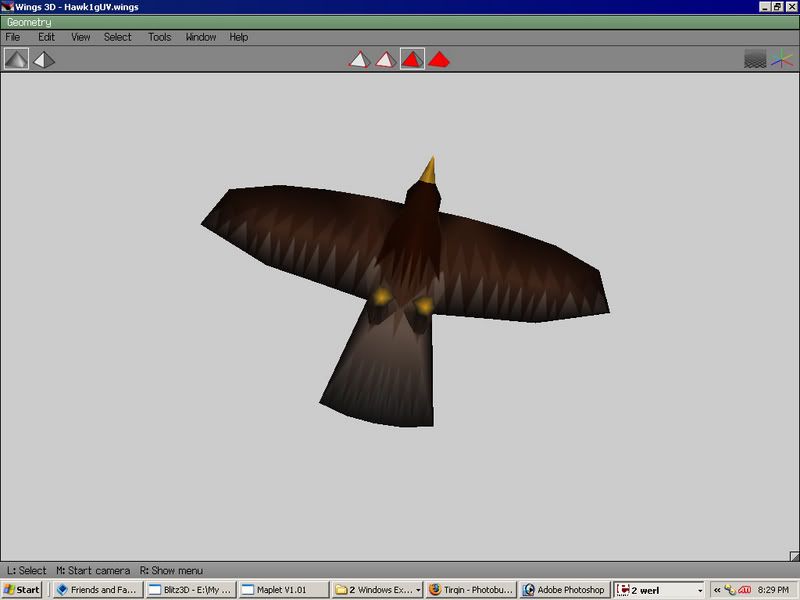Click the system clock showing 8:29 PM

tap(773, 590)
